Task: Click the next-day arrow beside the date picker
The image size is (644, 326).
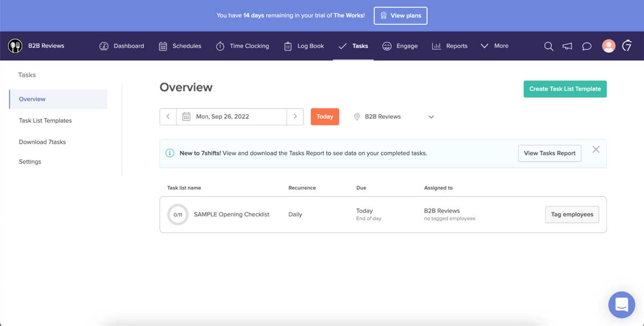Action: coord(295,116)
